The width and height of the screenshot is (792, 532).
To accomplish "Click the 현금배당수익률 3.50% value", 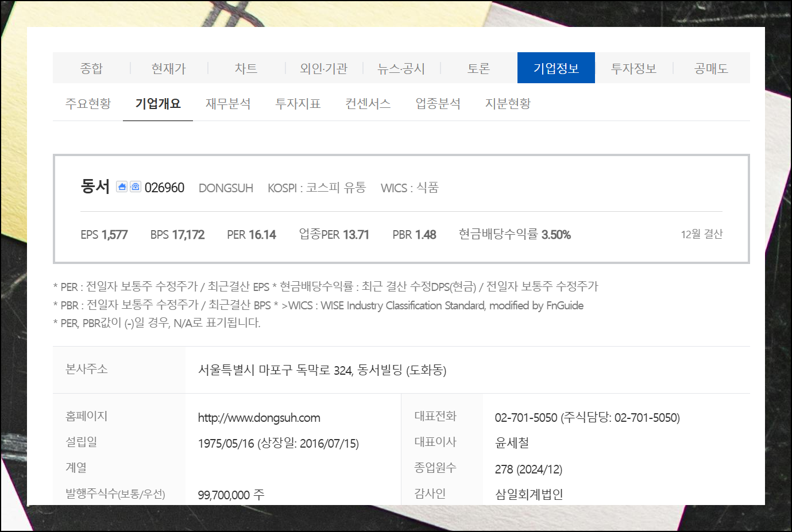I will [515, 234].
